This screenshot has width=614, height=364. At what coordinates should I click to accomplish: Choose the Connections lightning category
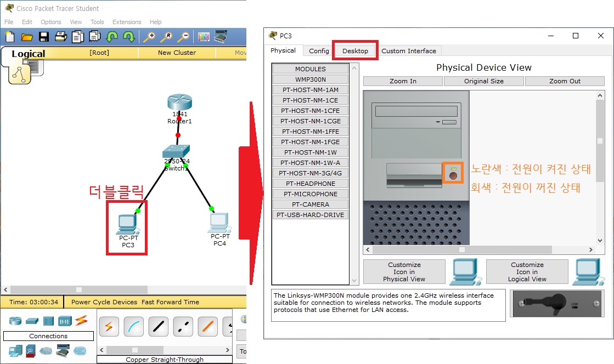point(81,321)
